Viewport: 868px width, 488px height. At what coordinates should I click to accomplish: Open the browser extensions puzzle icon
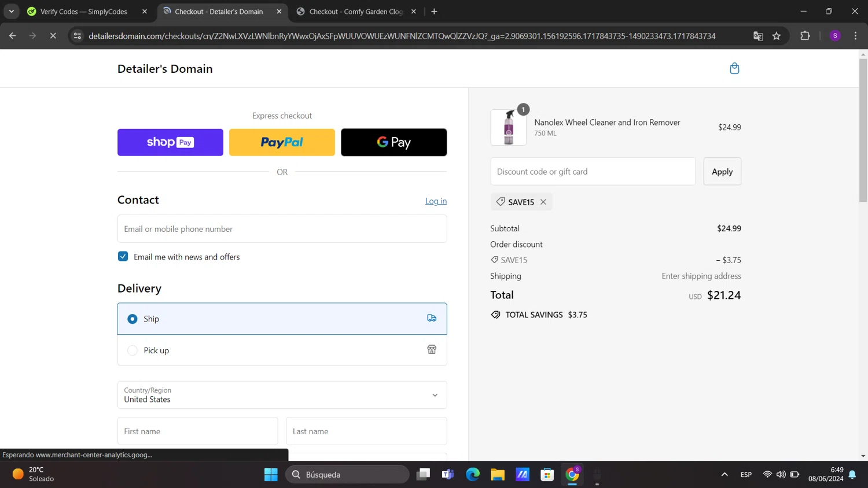click(x=805, y=36)
